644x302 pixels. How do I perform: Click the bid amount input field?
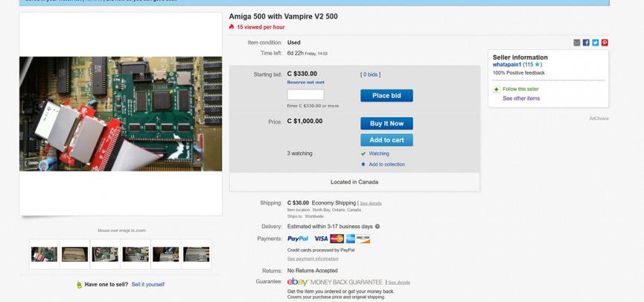coord(305,95)
